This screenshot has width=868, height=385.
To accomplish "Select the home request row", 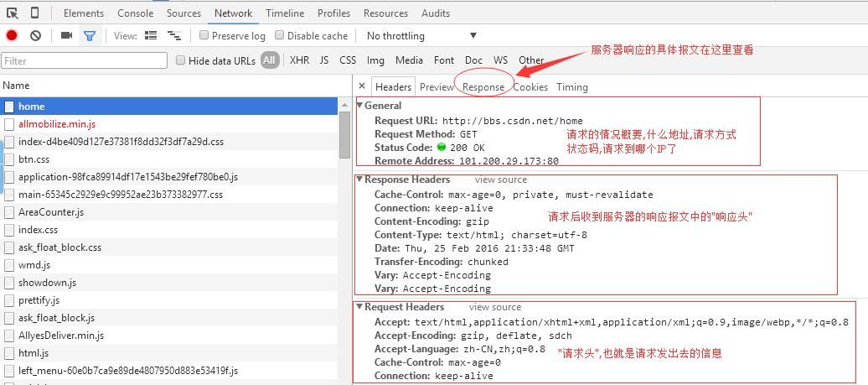I will click(169, 107).
